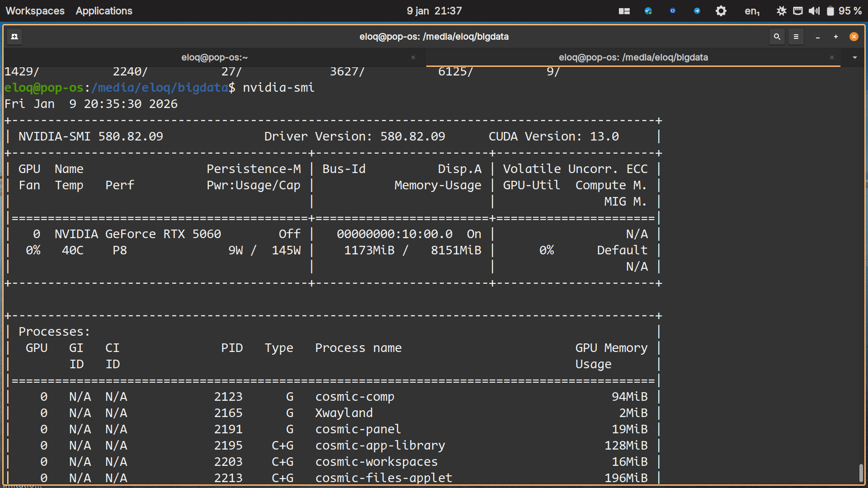This screenshot has height=488, width=868.
Task: Open the en keyboard layout selector
Action: pyautogui.click(x=752, y=11)
